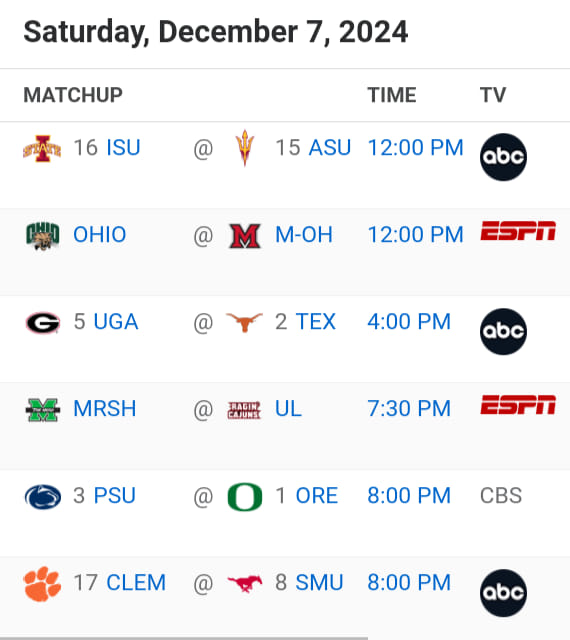
Task: Open the 4:00 PM game time link
Action: pos(409,322)
